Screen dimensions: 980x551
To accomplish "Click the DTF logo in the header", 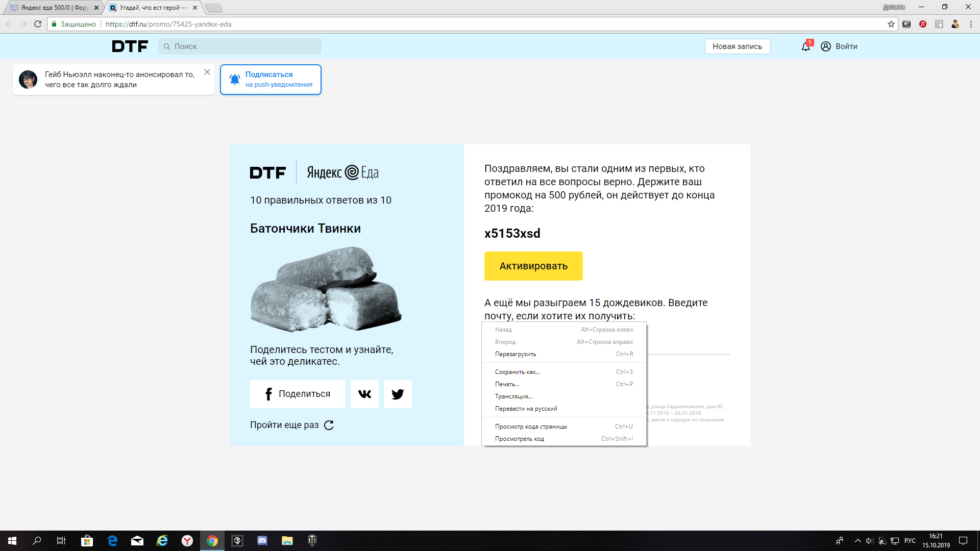I will 130,46.
